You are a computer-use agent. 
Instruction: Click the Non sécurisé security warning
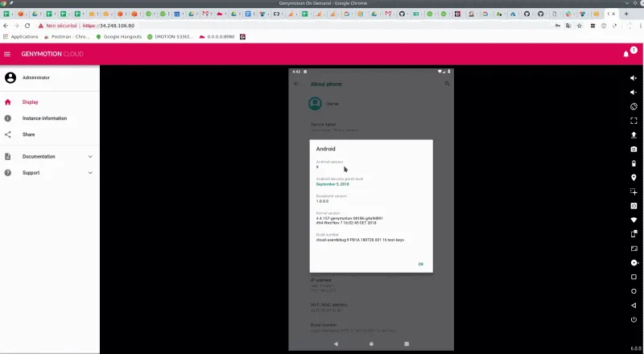[57, 26]
